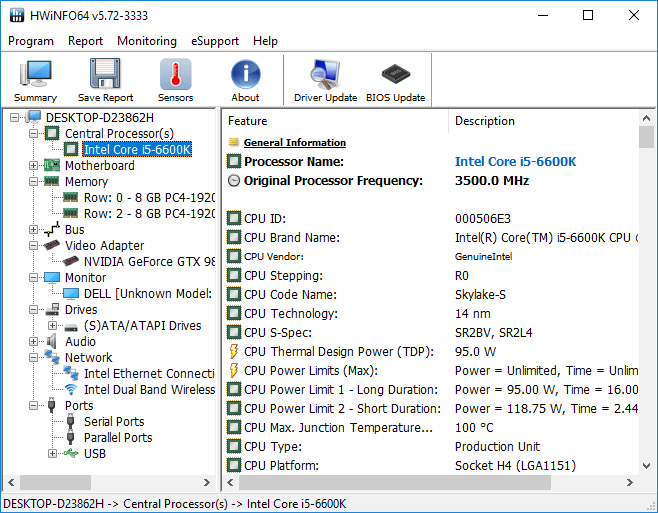Expand the (S)ATA/ATAPI Drives node
This screenshot has height=513, width=658.
click(52, 325)
